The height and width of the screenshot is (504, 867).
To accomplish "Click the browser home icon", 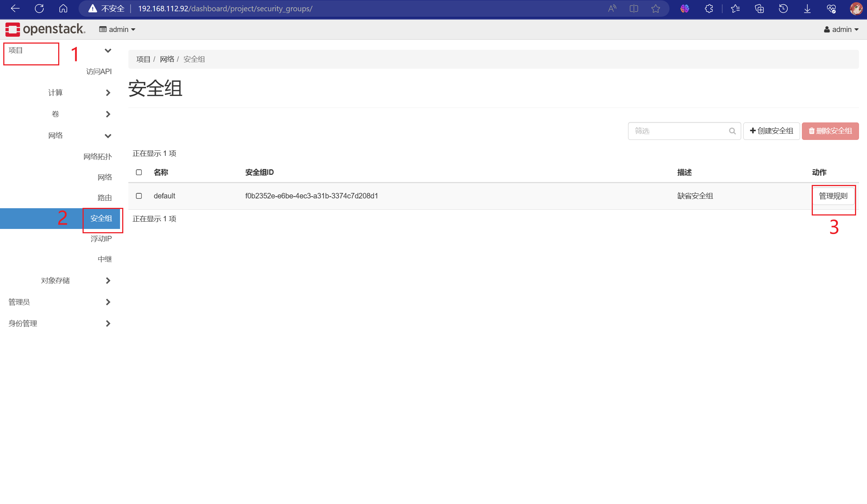I will coord(63,8).
